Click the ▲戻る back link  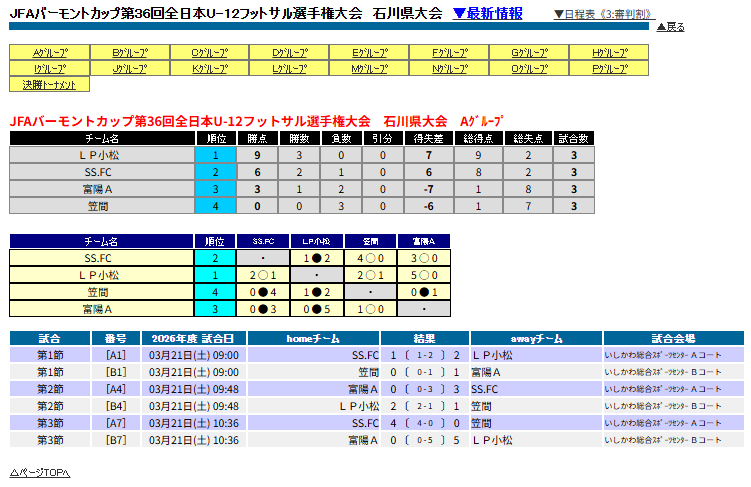click(670, 27)
